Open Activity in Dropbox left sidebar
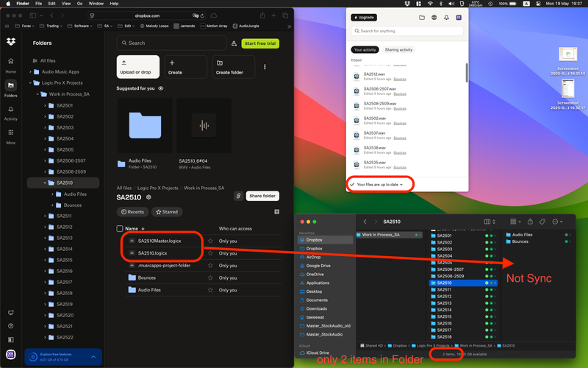The image size is (588, 368). click(11, 112)
